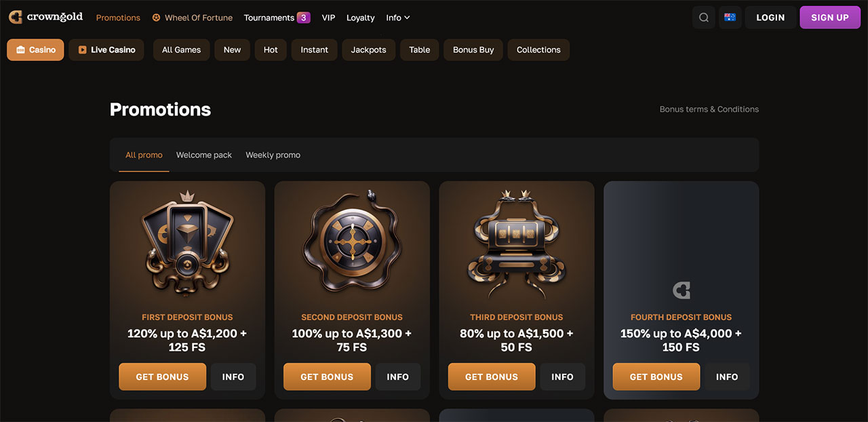
Task: Open the Jackpots games category
Action: [368, 50]
